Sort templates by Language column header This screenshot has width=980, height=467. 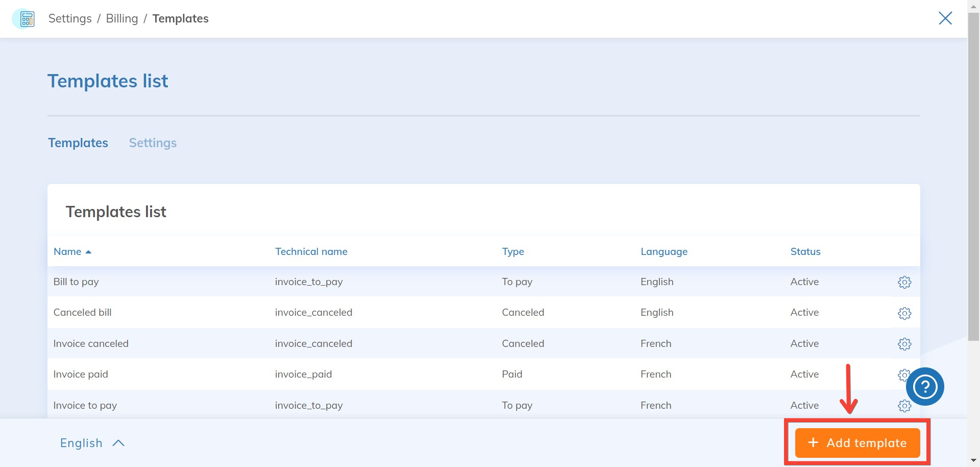coord(664,251)
